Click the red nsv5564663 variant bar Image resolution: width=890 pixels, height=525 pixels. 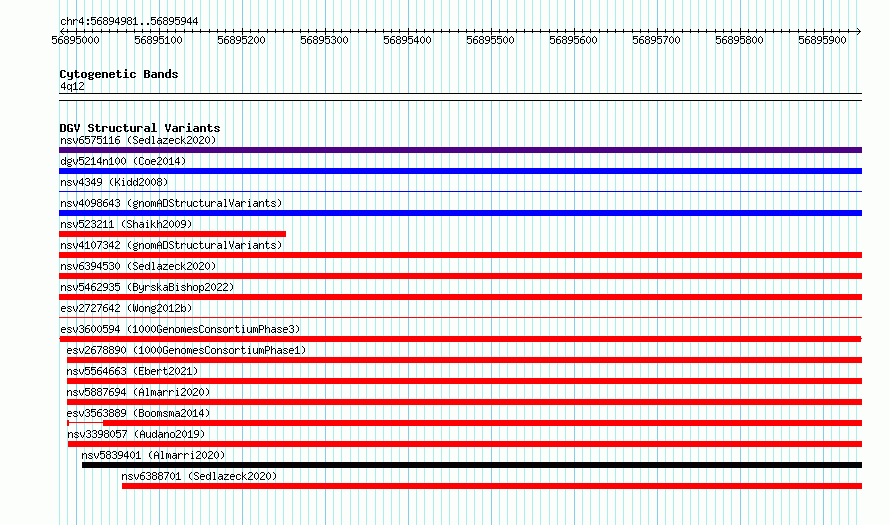(464, 381)
